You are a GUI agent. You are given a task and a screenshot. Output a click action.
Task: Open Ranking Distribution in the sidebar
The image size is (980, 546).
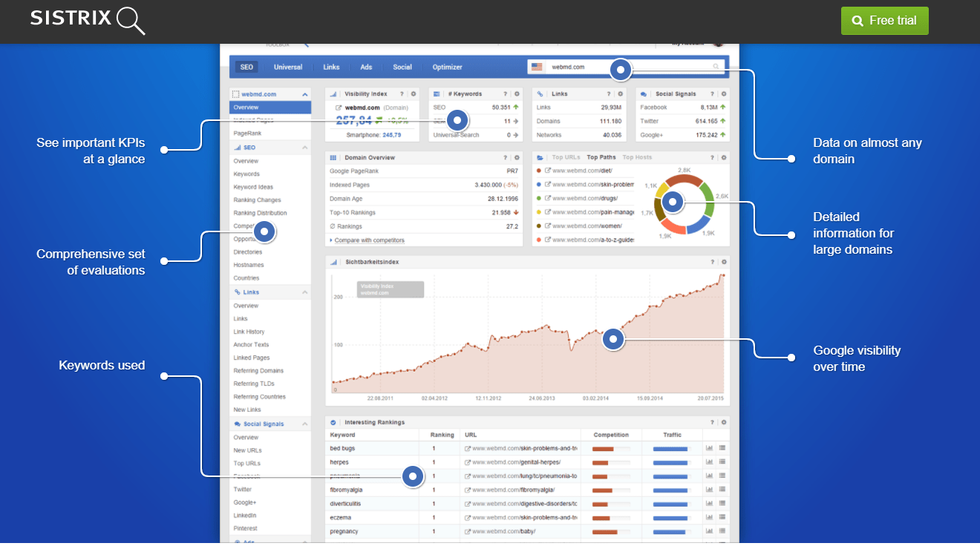coord(260,213)
